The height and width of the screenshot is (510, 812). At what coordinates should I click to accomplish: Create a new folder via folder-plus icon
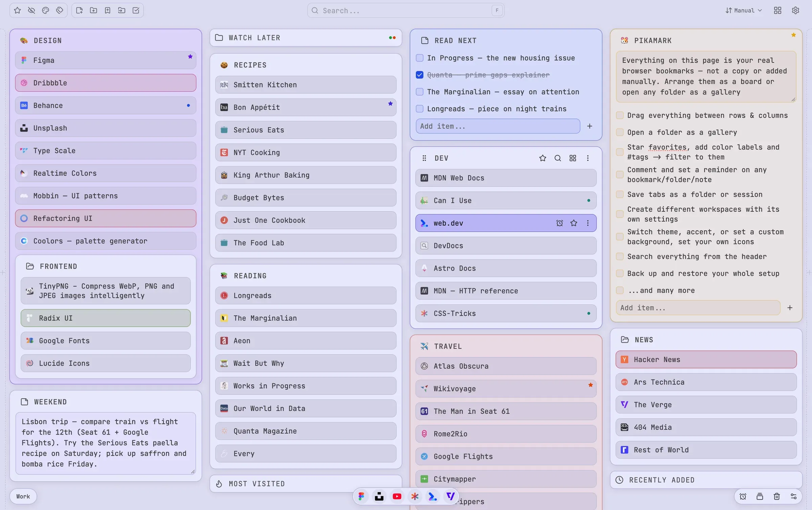pyautogui.click(x=93, y=10)
